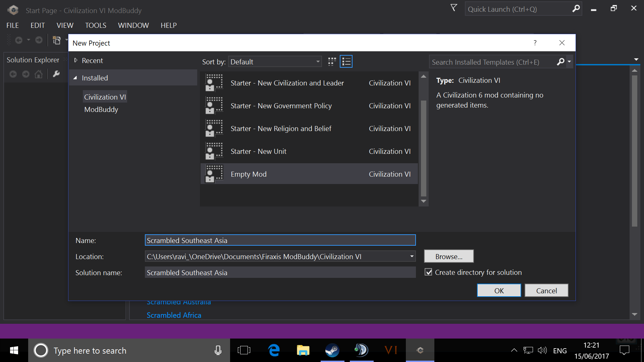
Task: Open Steam from the taskbar
Action: tap(332, 350)
